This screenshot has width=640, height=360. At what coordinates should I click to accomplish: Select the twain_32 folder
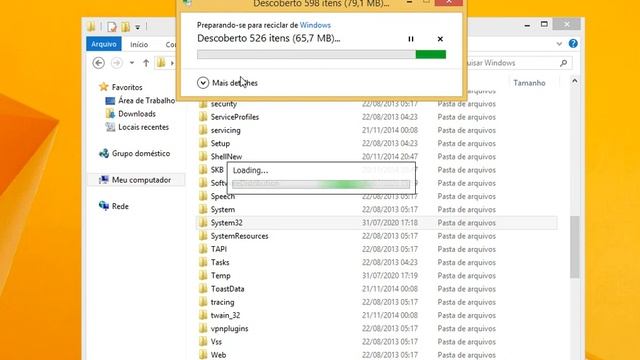click(x=225, y=316)
